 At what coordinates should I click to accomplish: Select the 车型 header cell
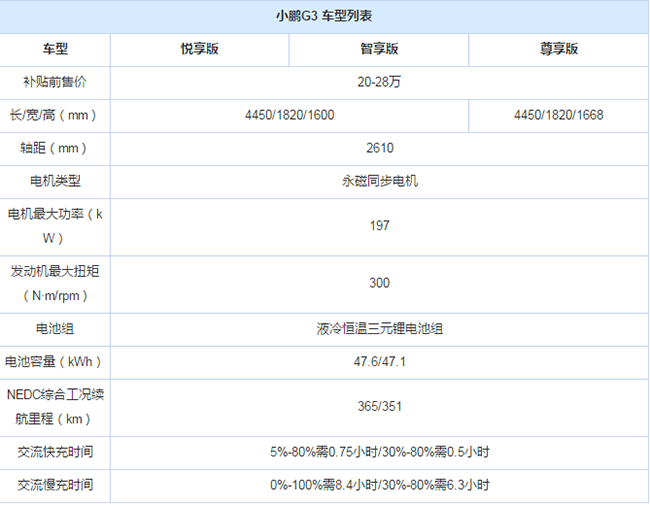[x=55, y=49]
